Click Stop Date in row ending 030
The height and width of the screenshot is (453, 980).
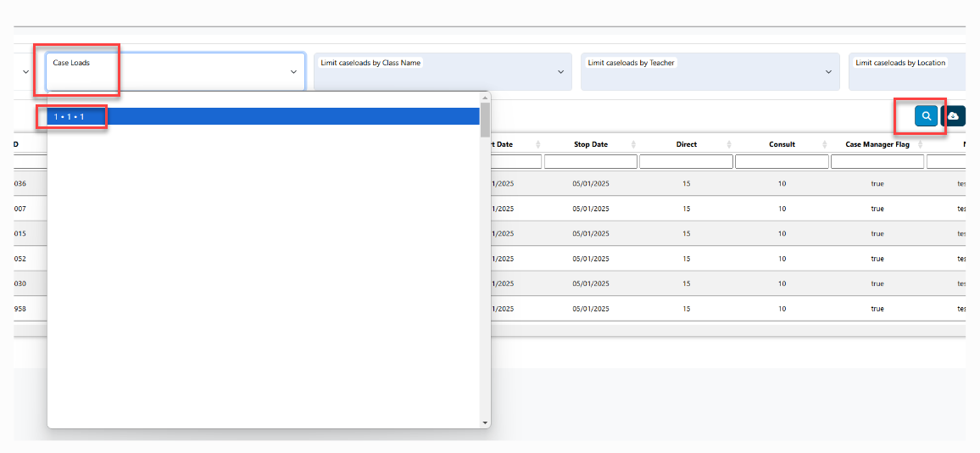pyautogui.click(x=591, y=283)
